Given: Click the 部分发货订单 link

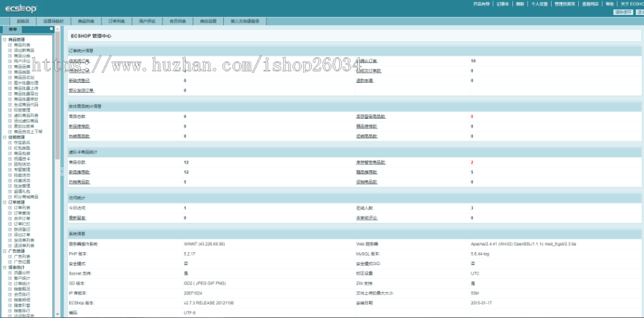Looking at the screenshot, I should coord(82,90).
